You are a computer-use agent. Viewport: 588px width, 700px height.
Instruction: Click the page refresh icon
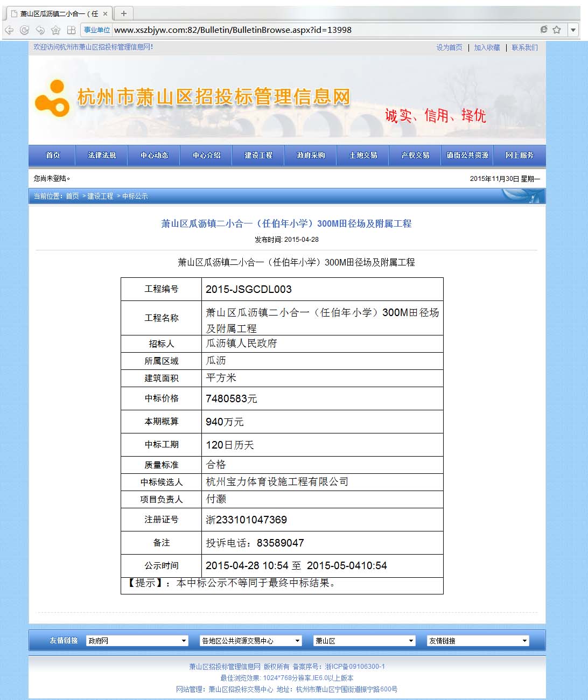click(24, 30)
